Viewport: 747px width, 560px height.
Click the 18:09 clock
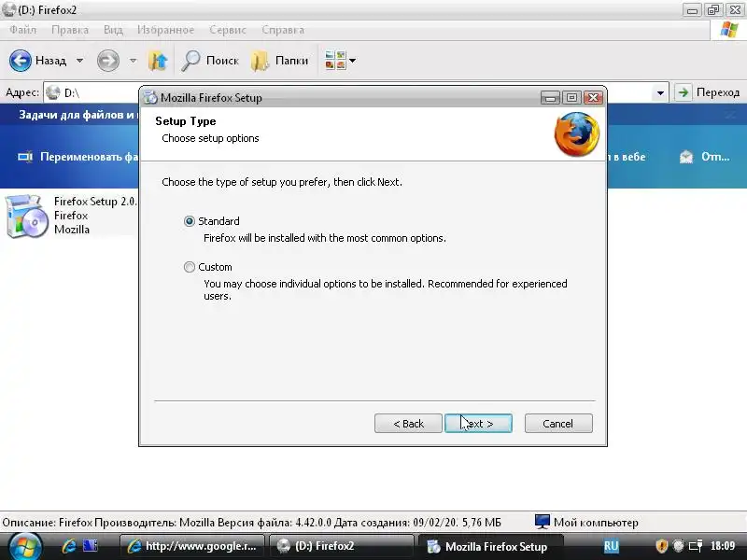tap(723, 546)
